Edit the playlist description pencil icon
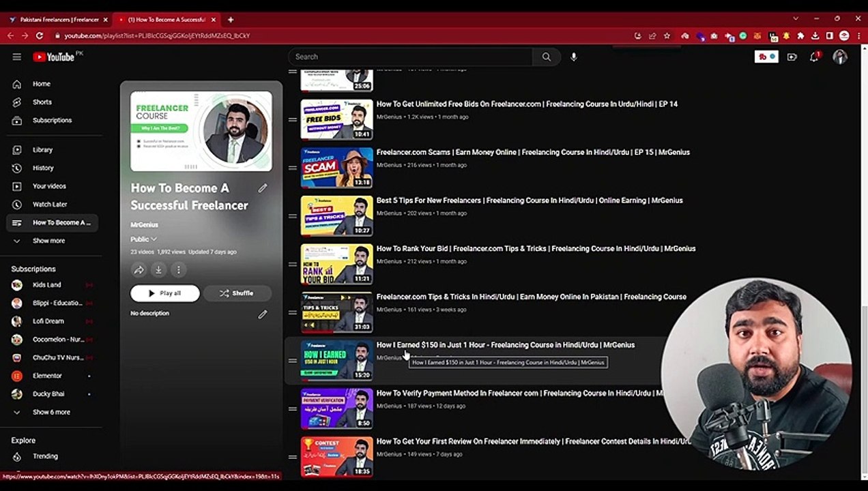This screenshot has width=868, height=491. pyautogui.click(x=263, y=314)
